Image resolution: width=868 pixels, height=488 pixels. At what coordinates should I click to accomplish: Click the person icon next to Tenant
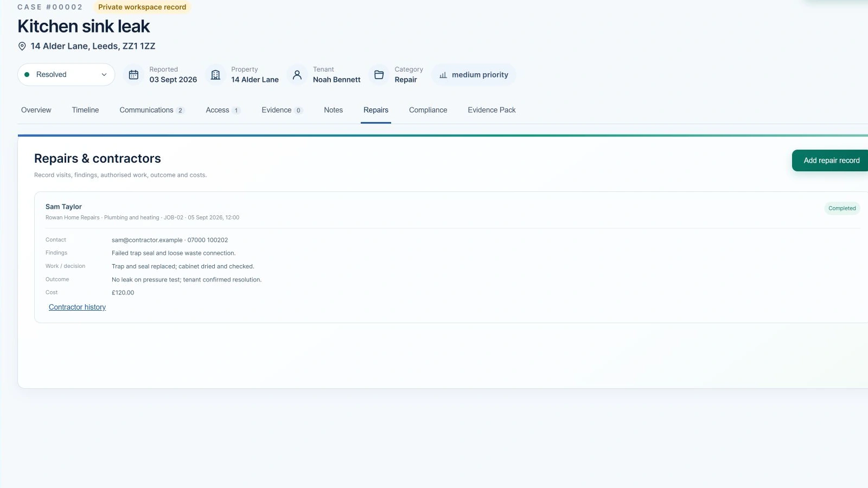[297, 75]
